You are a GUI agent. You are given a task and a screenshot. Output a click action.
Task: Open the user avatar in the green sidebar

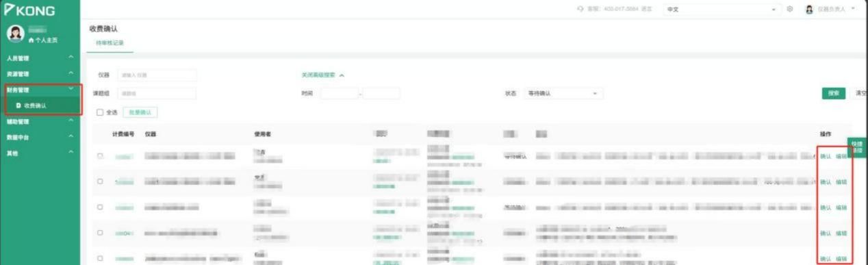click(15, 34)
